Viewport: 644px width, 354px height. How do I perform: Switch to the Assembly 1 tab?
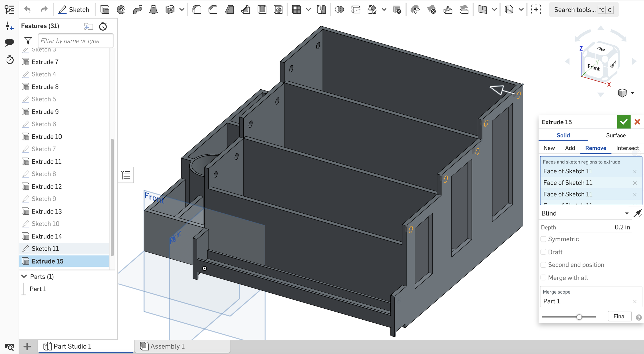168,346
